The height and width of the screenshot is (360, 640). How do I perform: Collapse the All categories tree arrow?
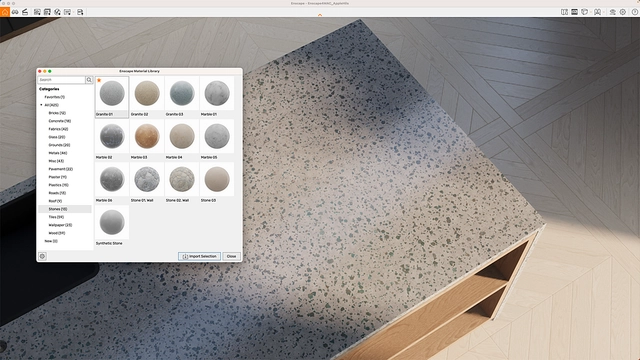click(x=41, y=105)
